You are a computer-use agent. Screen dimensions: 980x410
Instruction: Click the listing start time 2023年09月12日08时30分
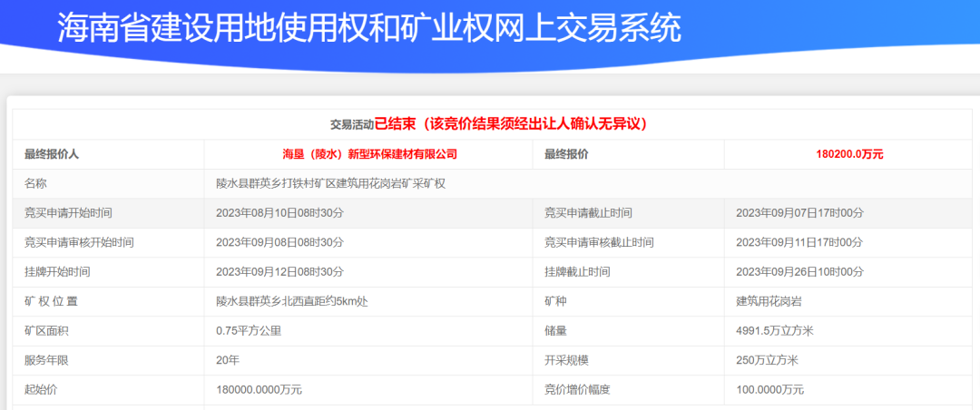[x=279, y=272]
